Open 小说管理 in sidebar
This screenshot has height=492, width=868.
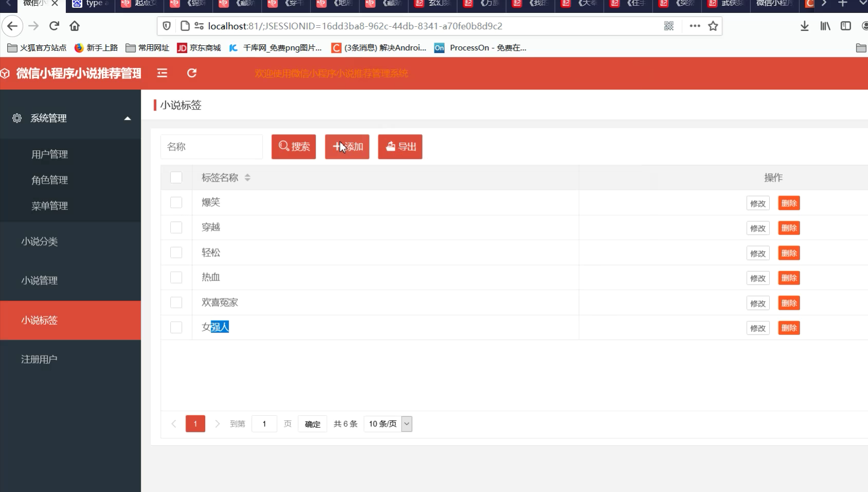point(39,280)
